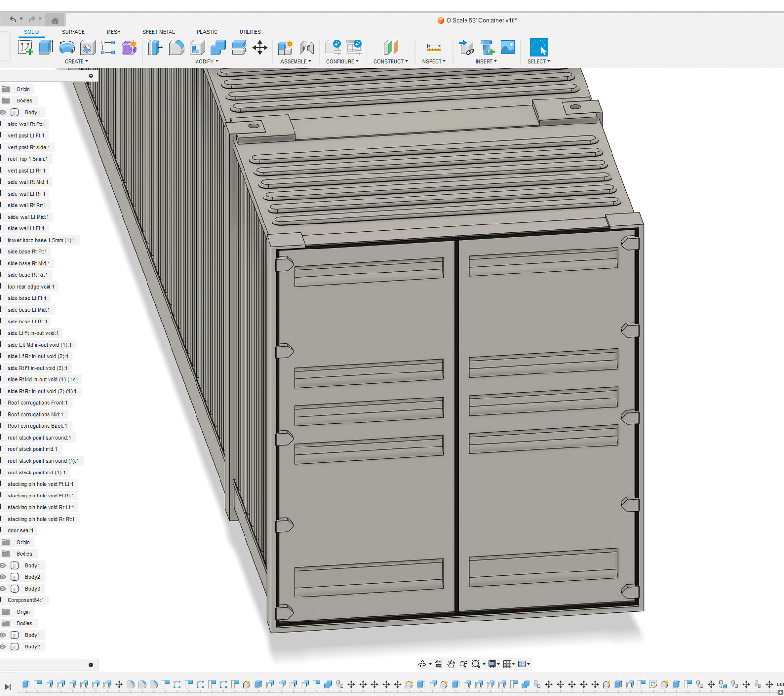784x696 pixels.
Task: Select the Move/Copy arrows tool
Action: [x=260, y=48]
